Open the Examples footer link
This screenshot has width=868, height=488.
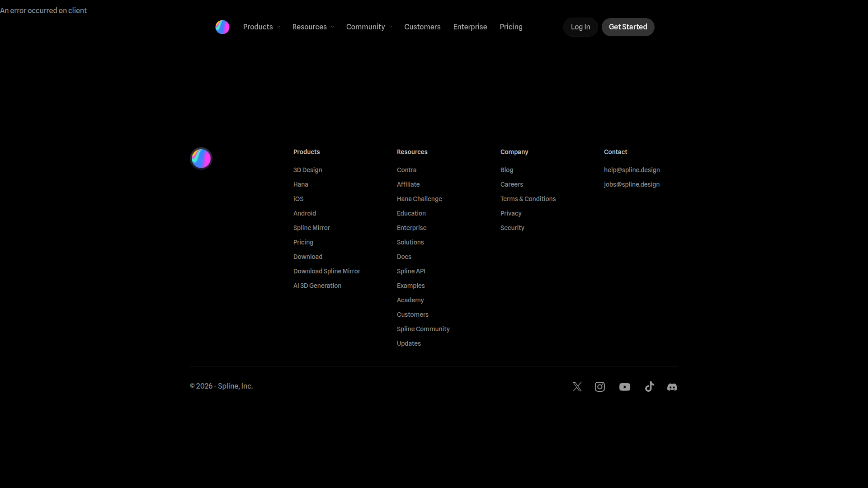tap(411, 286)
